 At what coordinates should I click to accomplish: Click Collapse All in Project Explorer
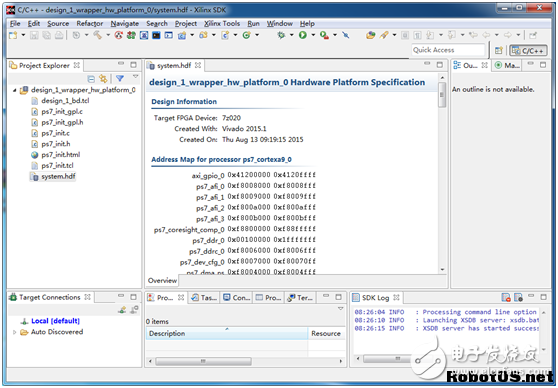(91, 79)
